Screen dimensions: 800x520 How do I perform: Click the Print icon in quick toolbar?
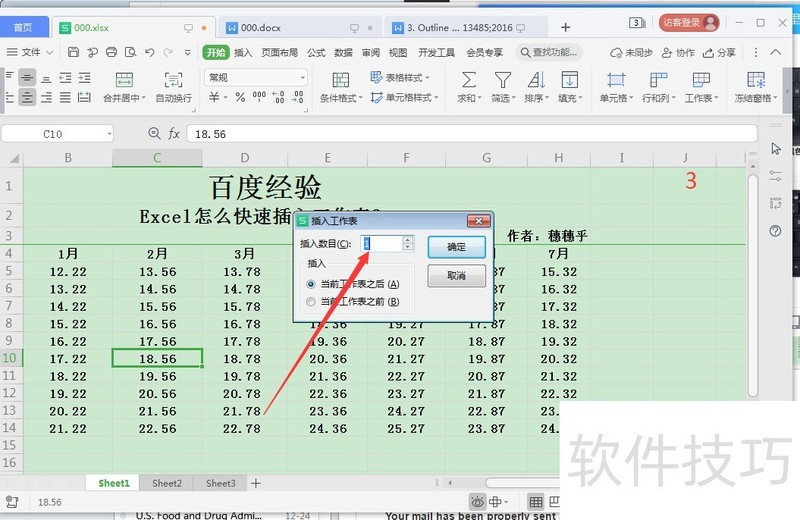[111, 52]
